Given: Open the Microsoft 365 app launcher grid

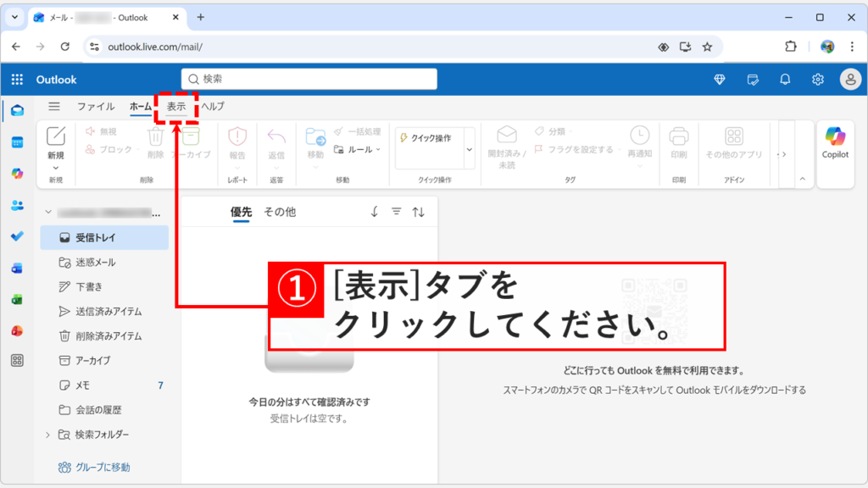Looking at the screenshot, I should click(15, 79).
